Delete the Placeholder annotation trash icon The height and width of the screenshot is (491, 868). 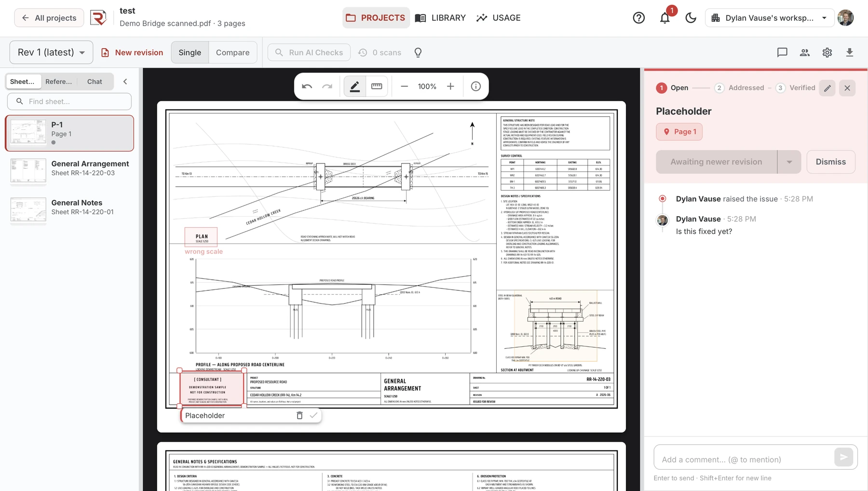pyautogui.click(x=299, y=415)
